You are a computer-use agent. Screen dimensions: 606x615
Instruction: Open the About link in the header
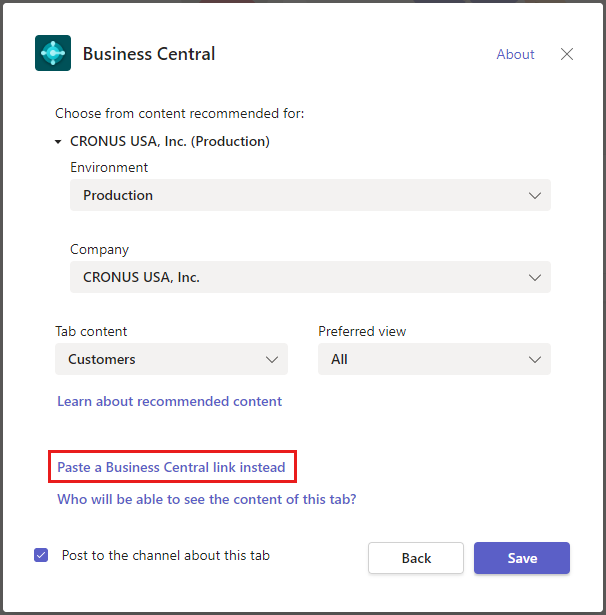(x=515, y=54)
